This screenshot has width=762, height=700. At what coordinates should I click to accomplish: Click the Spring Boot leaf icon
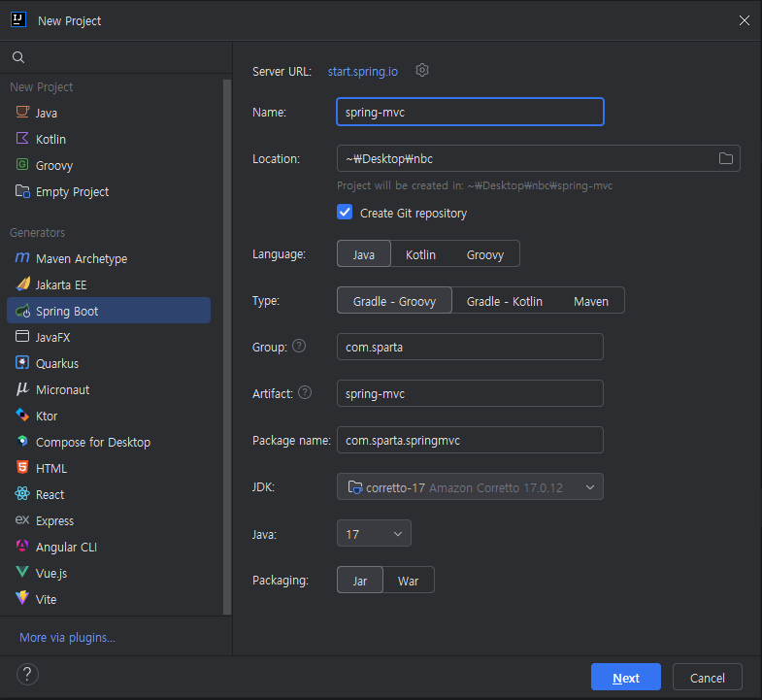click(x=22, y=311)
